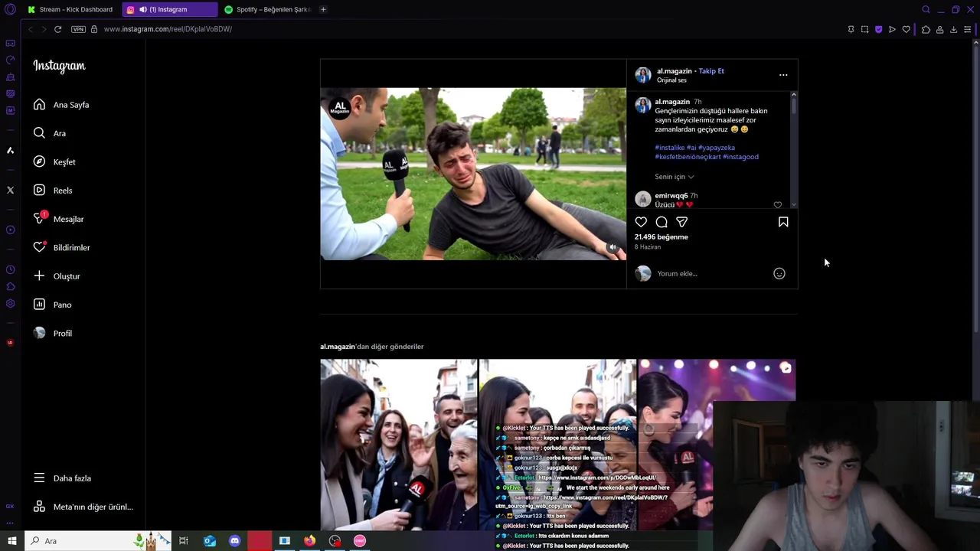Share the reel with the paper plane icon
This screenshot has width=980, height=551.
[x=681, y=222]
